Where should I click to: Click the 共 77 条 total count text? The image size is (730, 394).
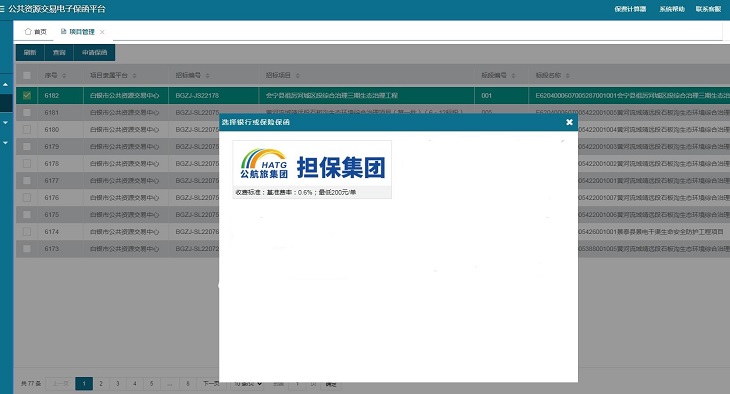click(31, 384)
